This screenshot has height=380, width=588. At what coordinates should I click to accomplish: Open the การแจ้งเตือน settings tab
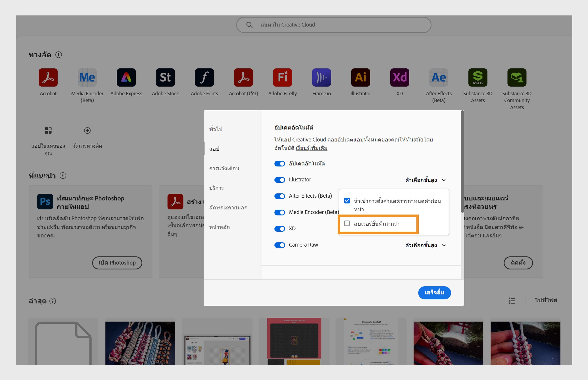pos(224,168)
